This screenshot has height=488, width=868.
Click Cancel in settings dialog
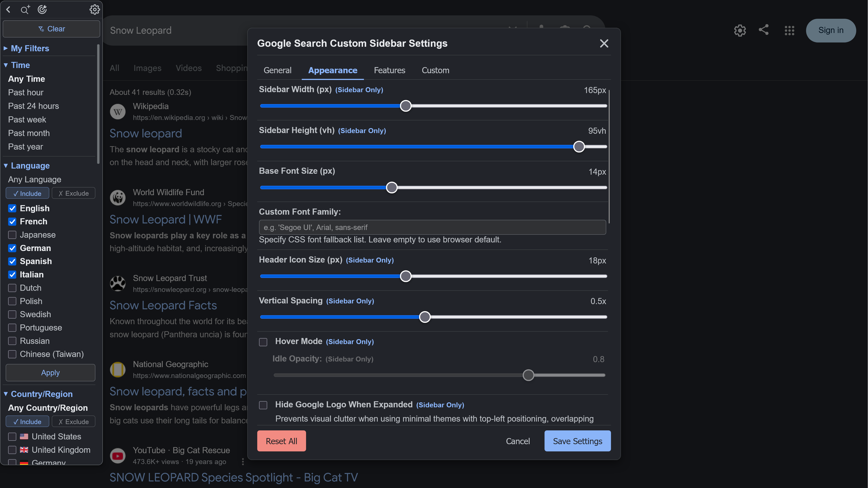click(518, 441)
